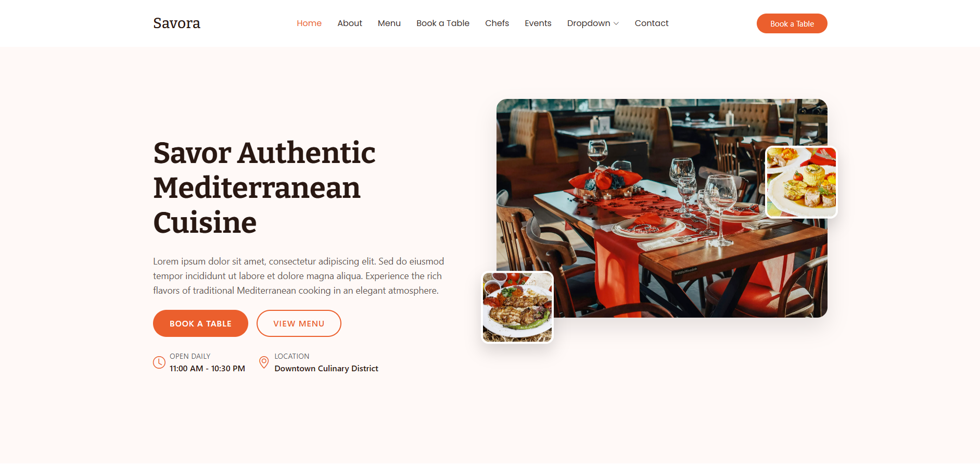Click the Dropdown chevron arrow icon
This screenshot has height=465, width=980.
coord(616,23)
